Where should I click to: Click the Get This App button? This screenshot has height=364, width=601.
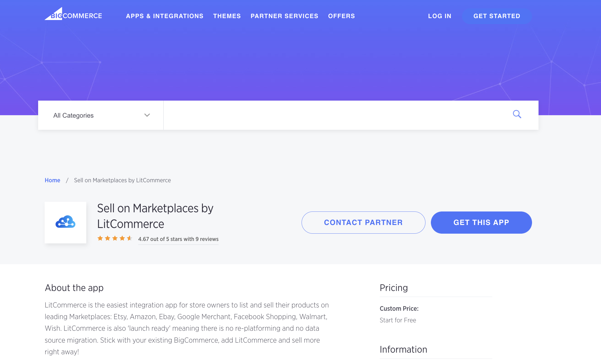click(481, 222)
